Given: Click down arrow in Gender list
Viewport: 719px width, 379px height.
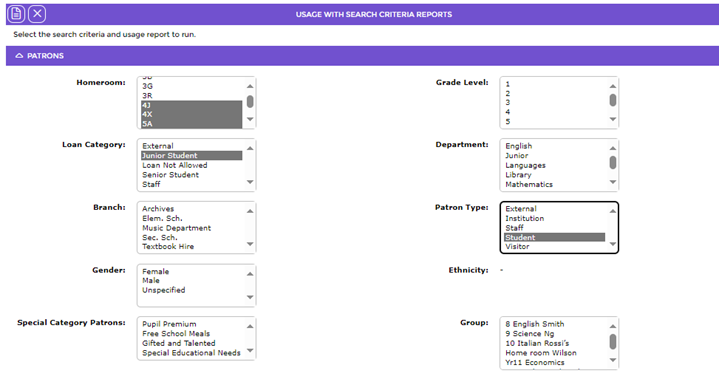Looking at the screenshot, I should pos(250,297).
